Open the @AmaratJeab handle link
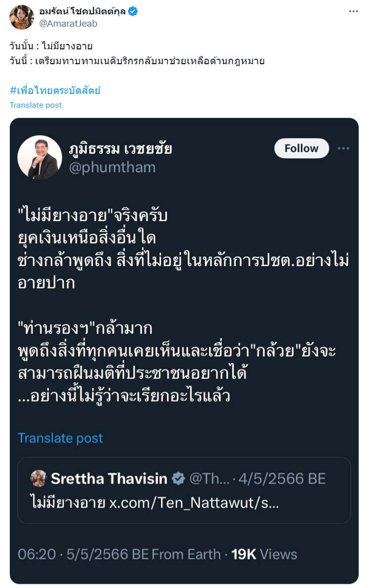 point(68,23)
